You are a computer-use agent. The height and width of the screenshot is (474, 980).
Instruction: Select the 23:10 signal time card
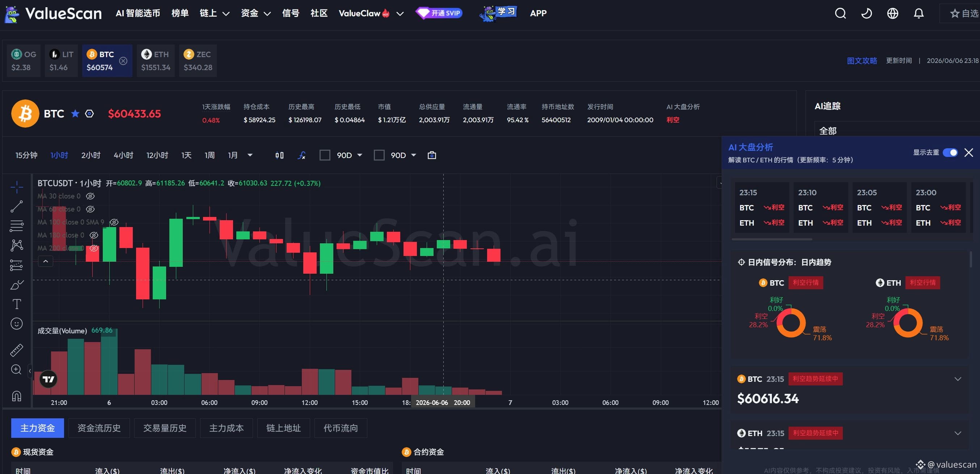pos(820,207)
